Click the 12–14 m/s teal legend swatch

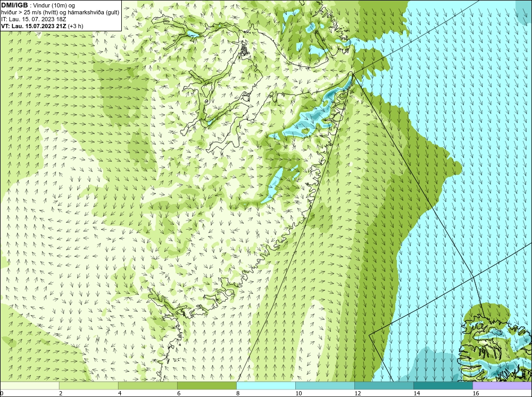pyautogui.click(x=384, y=385)
